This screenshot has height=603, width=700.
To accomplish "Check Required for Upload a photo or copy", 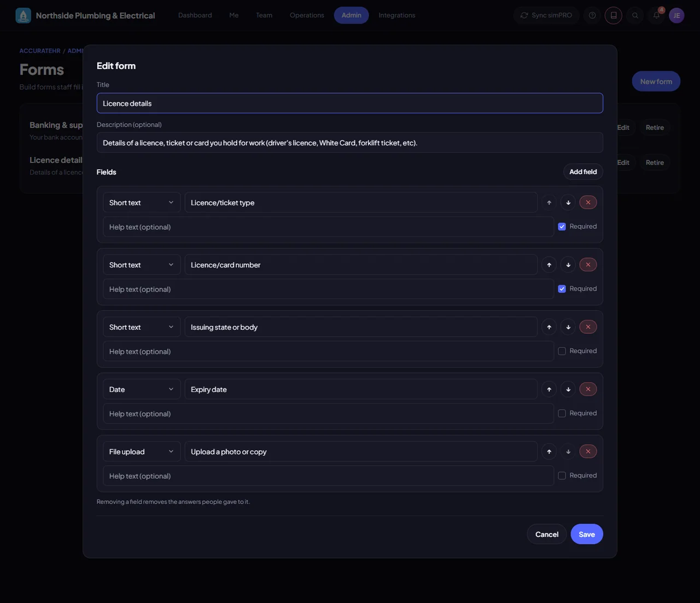I will (x=562, y=476).
